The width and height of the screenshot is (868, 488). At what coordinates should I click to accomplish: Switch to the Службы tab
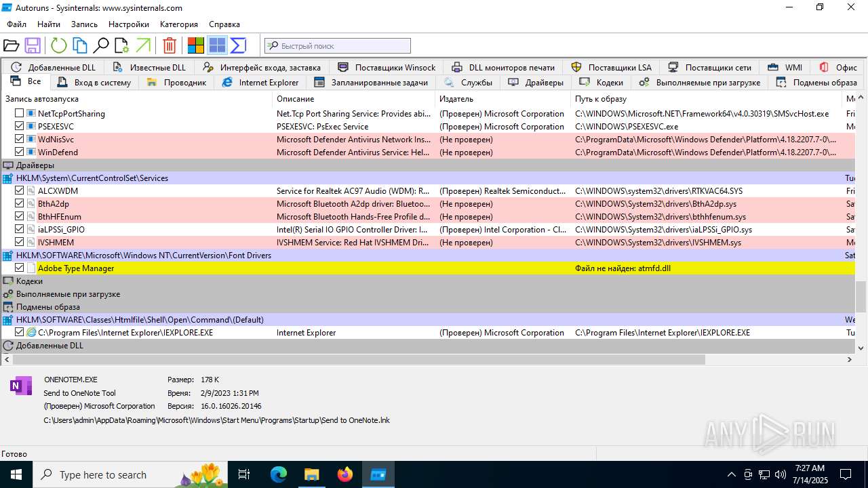[x=469, y=83]
